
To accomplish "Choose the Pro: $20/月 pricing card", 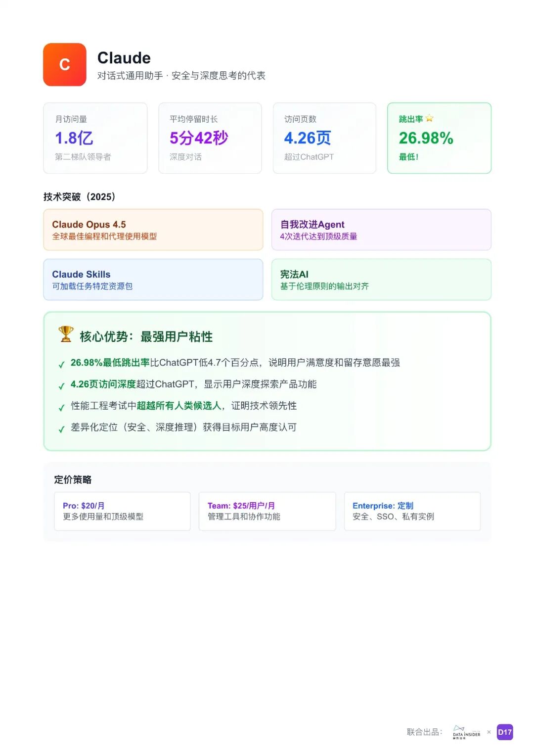I will [122, 511].
